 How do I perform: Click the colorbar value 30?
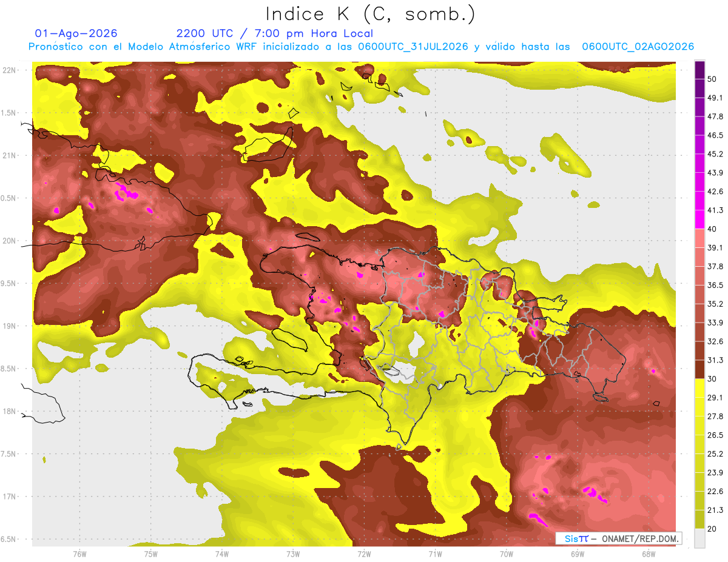pyautogui.click(x=712, y=379)
